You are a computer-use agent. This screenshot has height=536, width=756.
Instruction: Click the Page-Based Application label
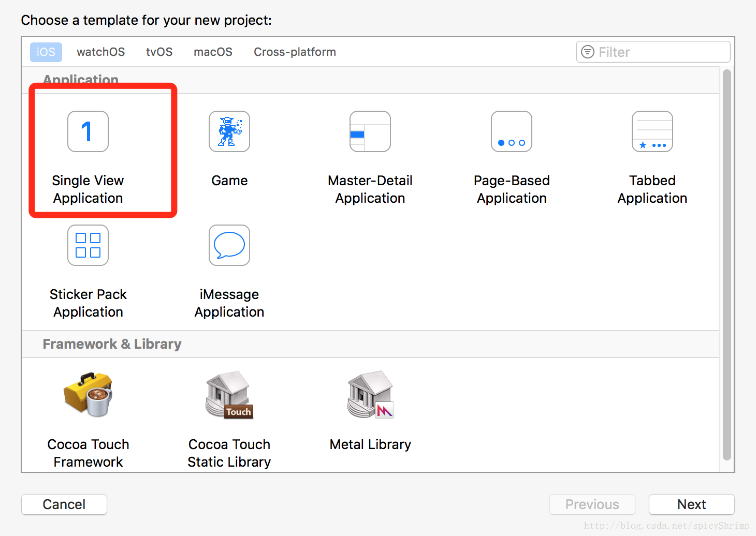[x=512, y=189]
